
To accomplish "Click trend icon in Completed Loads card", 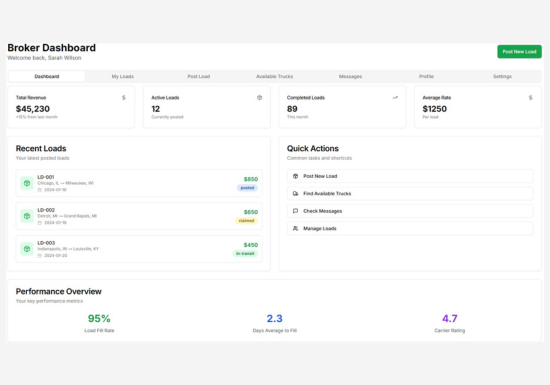I will [395, 97].
